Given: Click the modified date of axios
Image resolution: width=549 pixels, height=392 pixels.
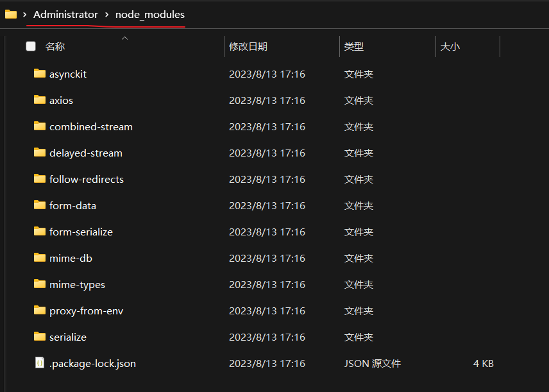Looking at the screenshot, I should 267,101.
